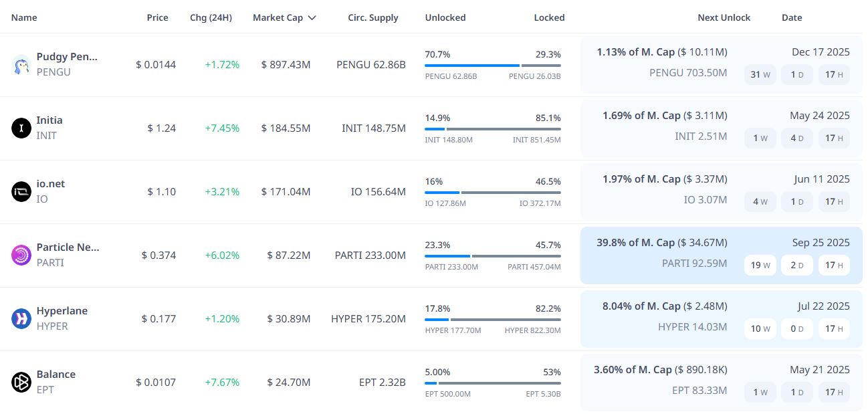
Task: Click the Next Unlock column header
Action: tap(724, 17)
